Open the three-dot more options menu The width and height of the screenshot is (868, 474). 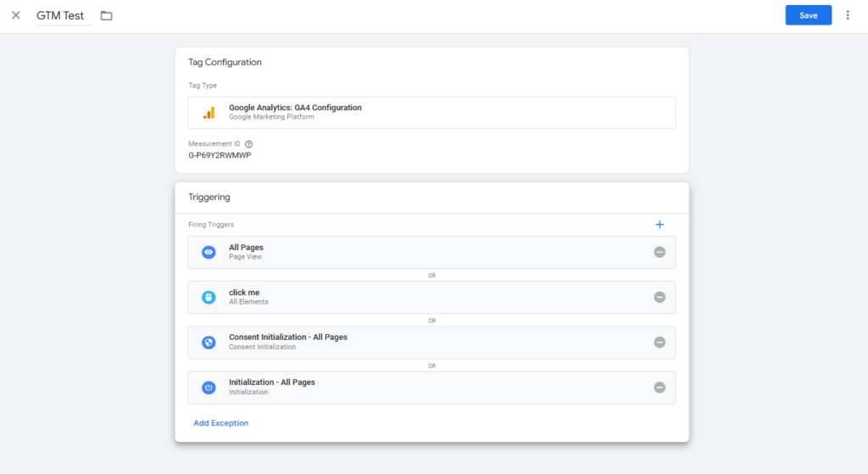[x=848, y=15]
